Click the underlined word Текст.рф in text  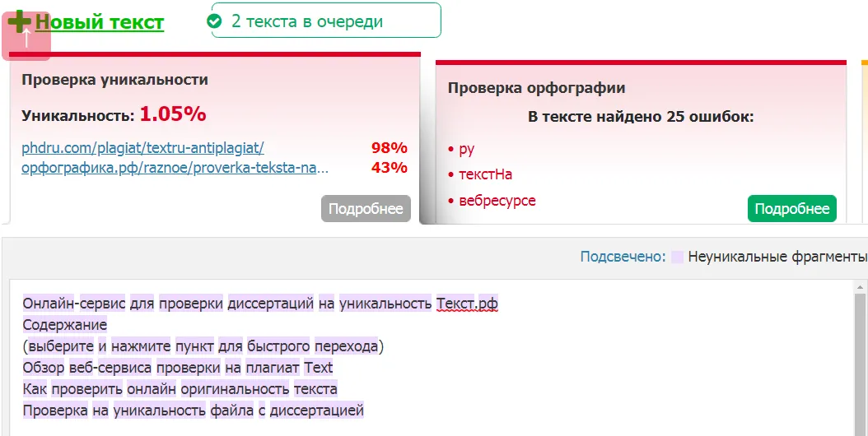[467, 304]
